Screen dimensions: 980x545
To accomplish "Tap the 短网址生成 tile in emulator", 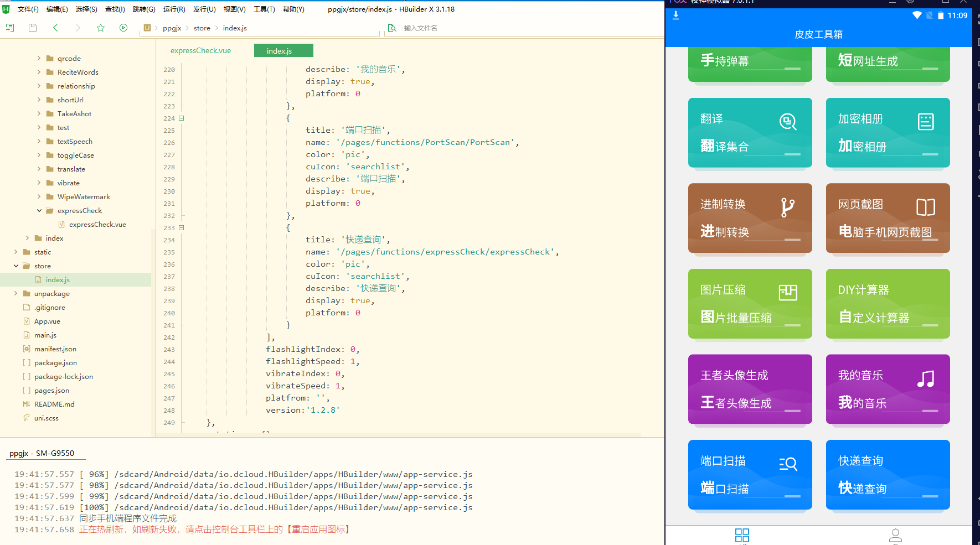I will [x=888, y=64].
